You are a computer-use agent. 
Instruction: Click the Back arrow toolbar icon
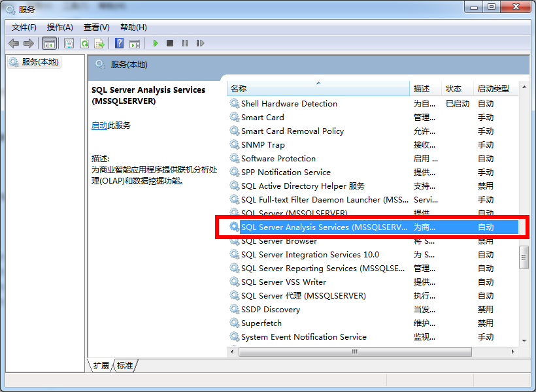click(x=14, y=43)
